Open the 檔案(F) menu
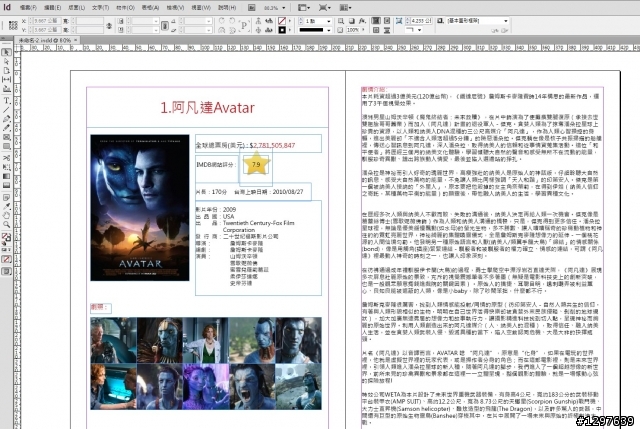This screenshot has height=429, width=640. click(x=28, y=7)
